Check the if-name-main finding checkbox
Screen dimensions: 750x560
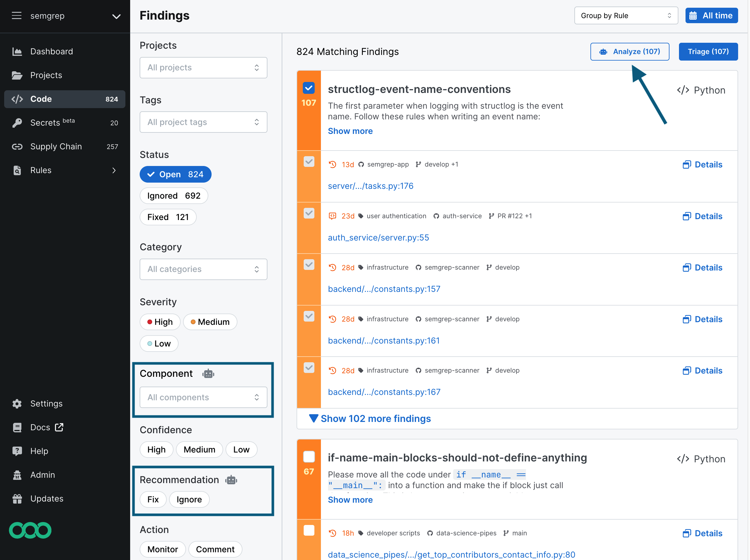(308, 457)
